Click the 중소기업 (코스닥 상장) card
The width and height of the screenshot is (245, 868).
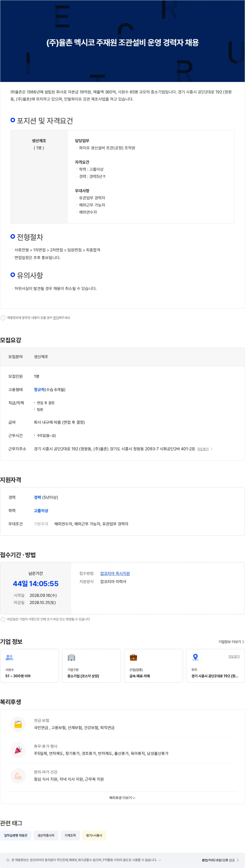pos(91,666)
